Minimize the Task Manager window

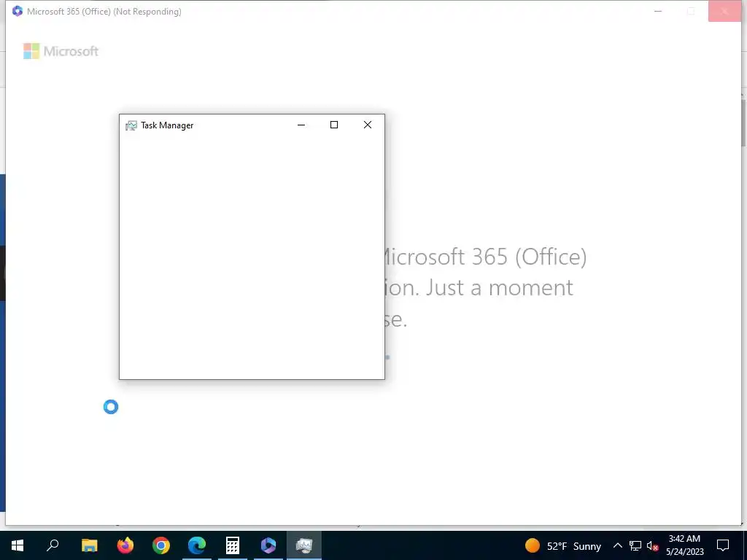coord(301,125)
